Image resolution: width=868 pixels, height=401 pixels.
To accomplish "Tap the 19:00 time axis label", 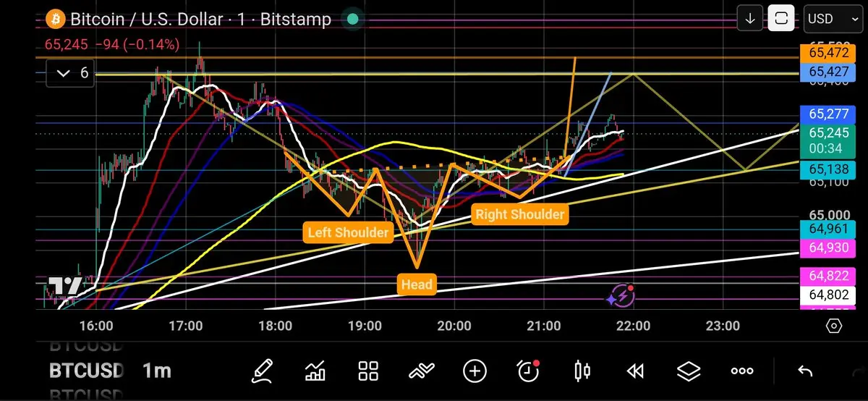I will click(365, 326).
